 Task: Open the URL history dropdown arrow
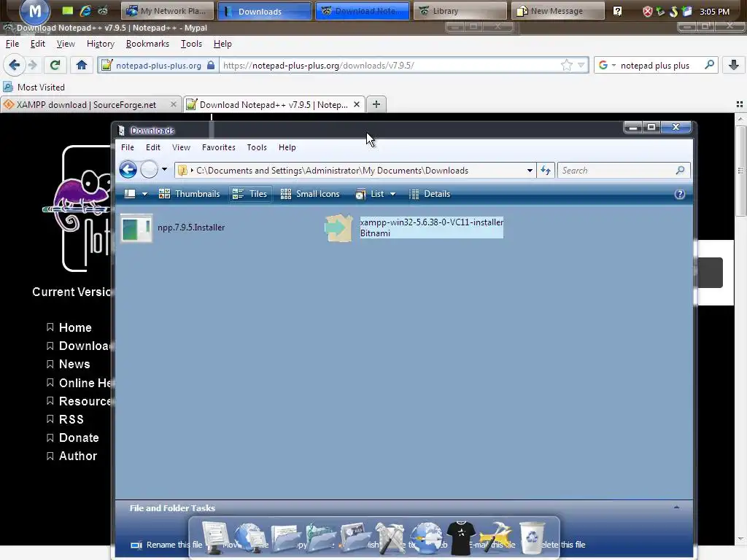pyautogui.click(x=581, y=65)
